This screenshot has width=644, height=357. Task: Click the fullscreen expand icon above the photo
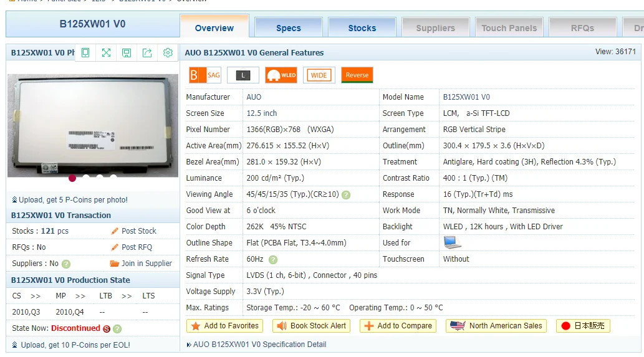(106, 52)
